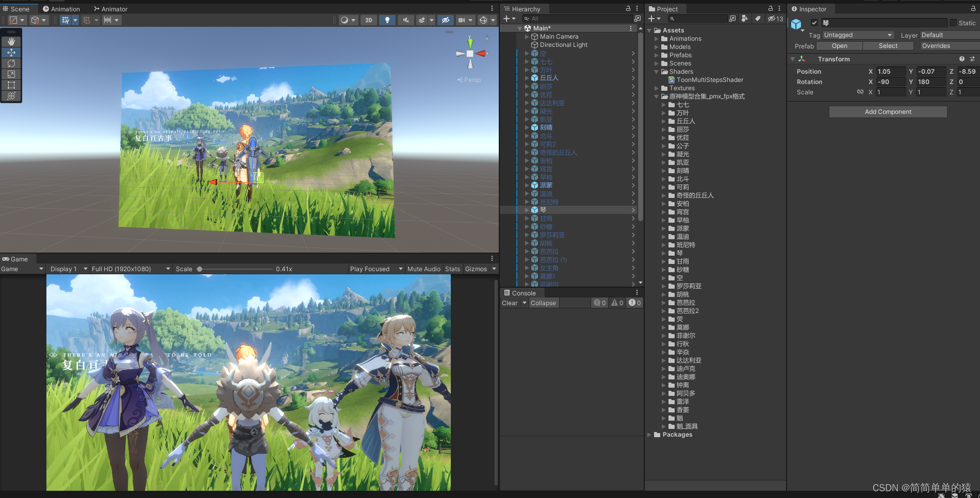Toggle scene visibility (hidden objects) eye
The image size is (980, 498).
446,20
